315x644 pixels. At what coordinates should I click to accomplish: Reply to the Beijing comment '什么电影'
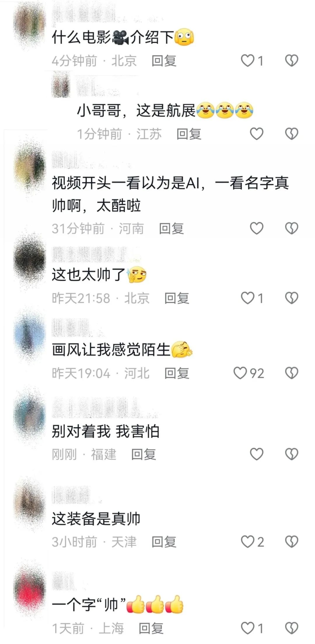pos(164,61)
